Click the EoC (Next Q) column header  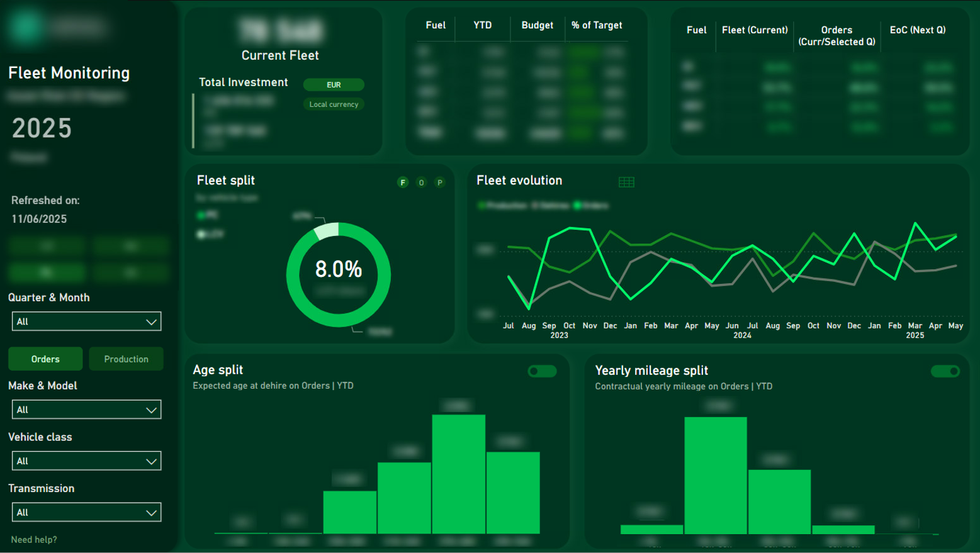pos(918,30)
